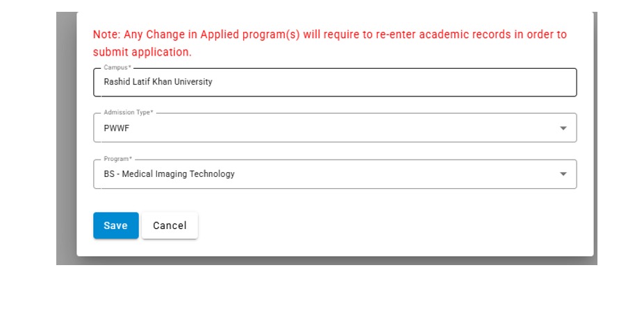Click the "submit application." note line

142,53
